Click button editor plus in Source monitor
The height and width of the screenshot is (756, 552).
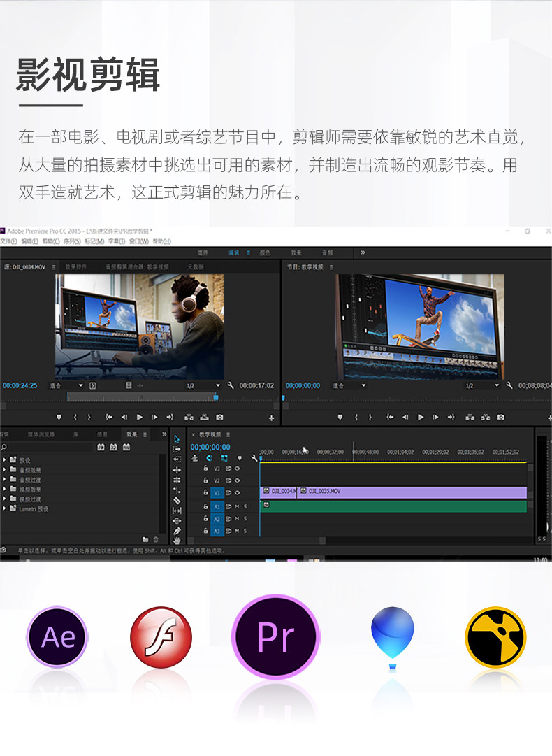tap(271, 418)
